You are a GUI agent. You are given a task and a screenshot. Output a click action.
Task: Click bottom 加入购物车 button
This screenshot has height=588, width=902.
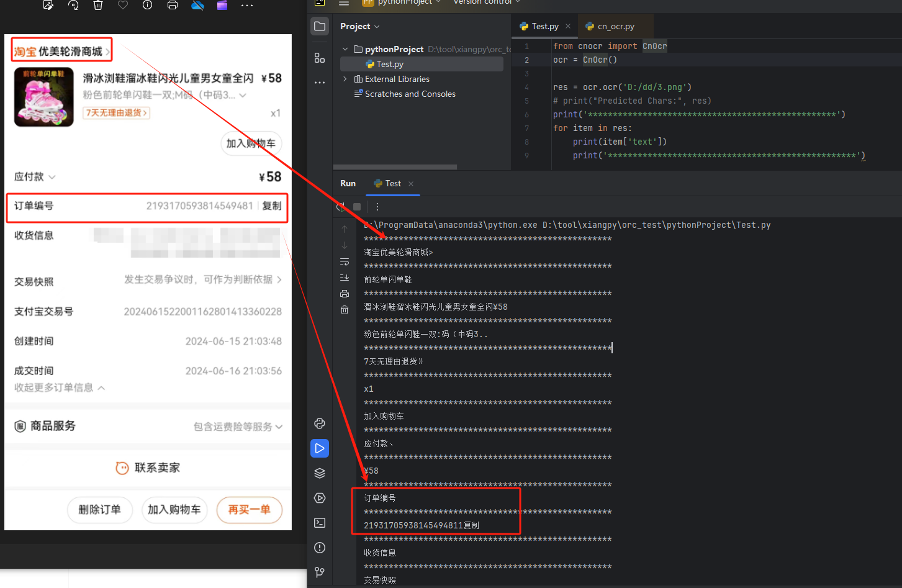(x=174, y=510)
